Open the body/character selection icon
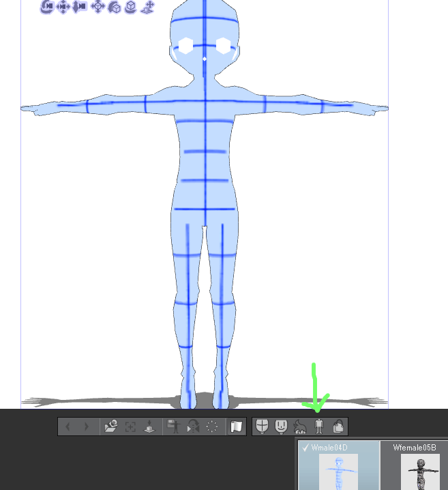Viewport: 448px width, 490px height. [x=318, y=427]
